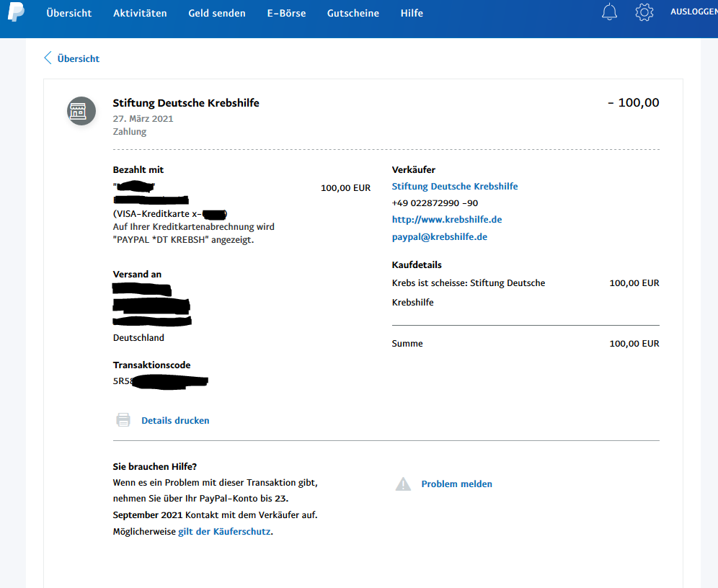Click the PayPal logo icon

tap(16, 12)
